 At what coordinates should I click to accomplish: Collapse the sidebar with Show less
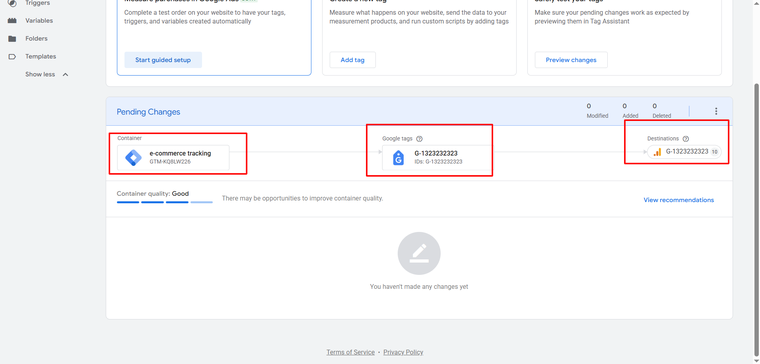coord(47,75)
